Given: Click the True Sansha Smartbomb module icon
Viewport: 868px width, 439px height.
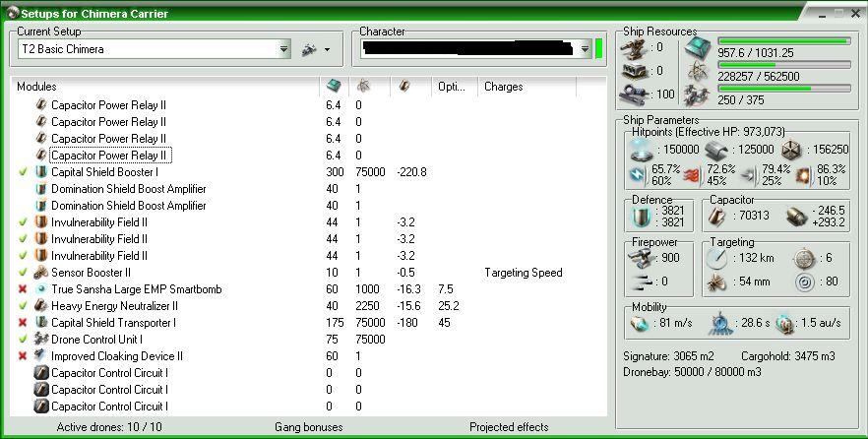Looking at the screenshot, I should tap(41, 289).
